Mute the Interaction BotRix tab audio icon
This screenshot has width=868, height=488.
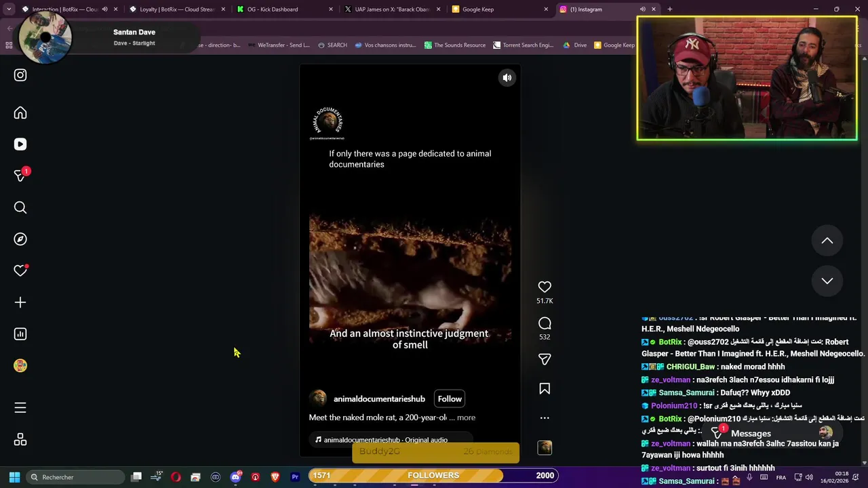coord(104,9)
